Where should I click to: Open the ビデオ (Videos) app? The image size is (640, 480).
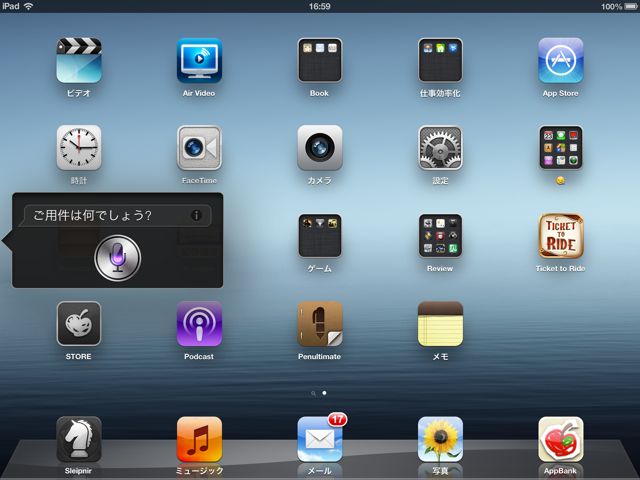pos(79,60)
